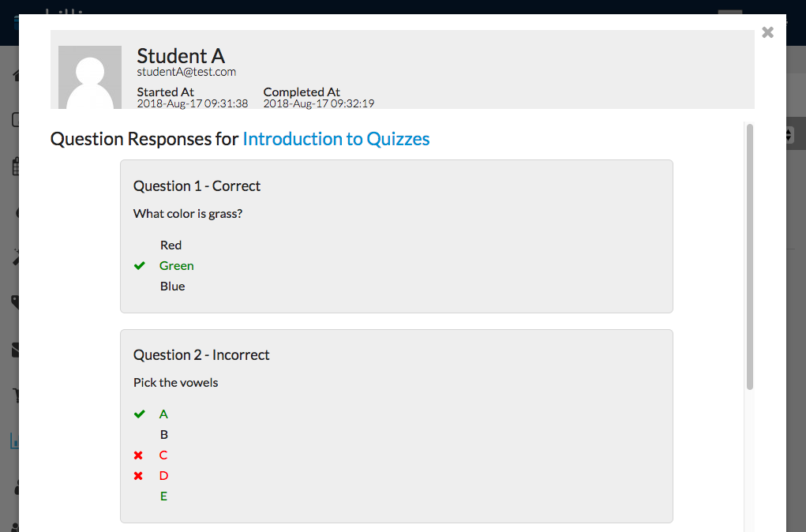Open the Introduction to Quizzes link
Viewport: 806px width, 532px height.
coord(336,140)
